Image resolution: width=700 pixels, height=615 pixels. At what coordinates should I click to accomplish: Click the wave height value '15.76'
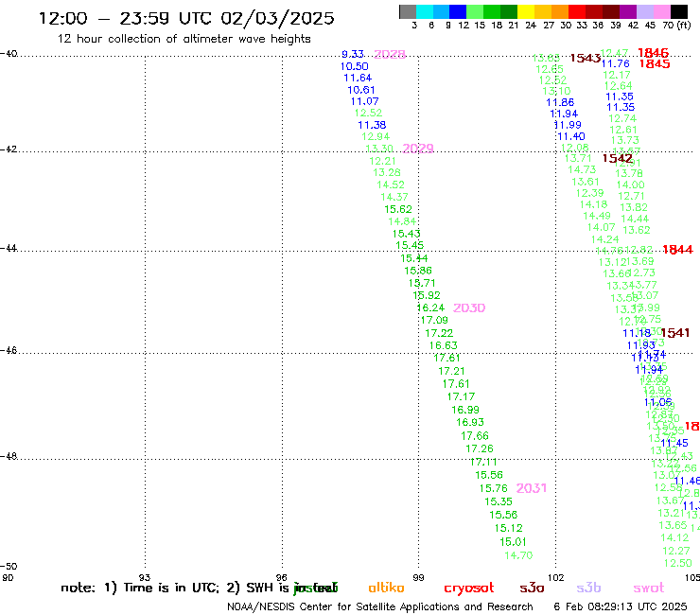493,488
